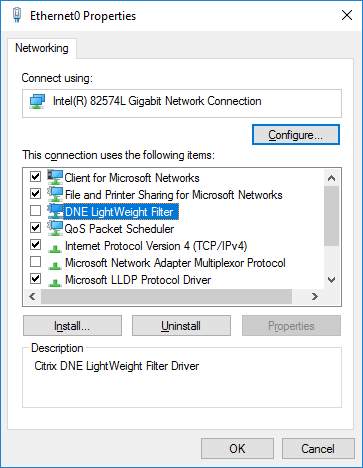This screenshot has width=363, height=468.
Task: Select File and Printer Sharing for Microsoft Networks
Action: pyautogui.click(x=174, y=195)
